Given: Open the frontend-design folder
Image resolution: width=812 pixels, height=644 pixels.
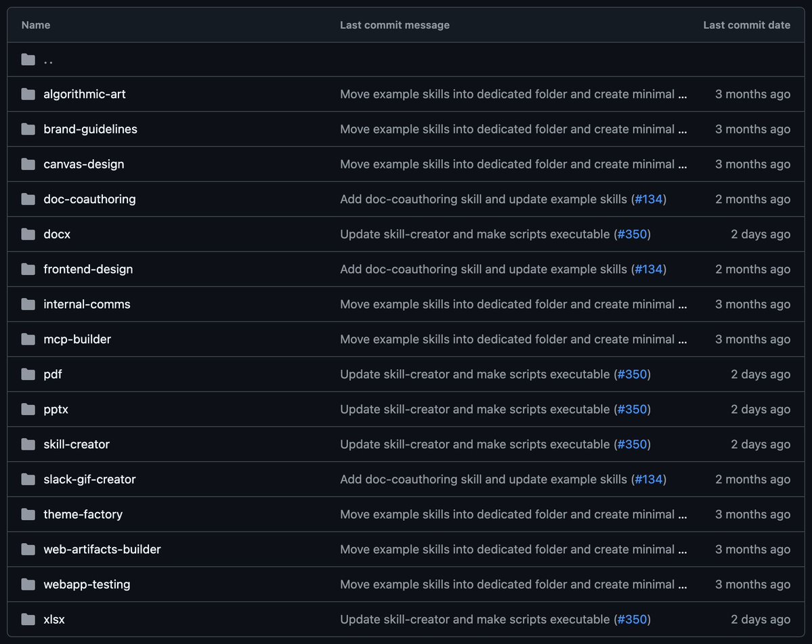Looking at the screenshot, I should pos(88,270).
